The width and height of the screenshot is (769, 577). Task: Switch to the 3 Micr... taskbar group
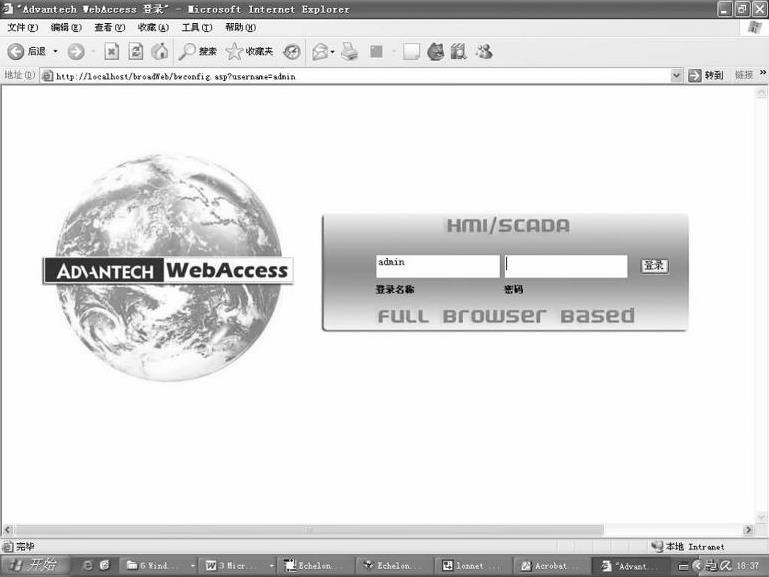239,566
